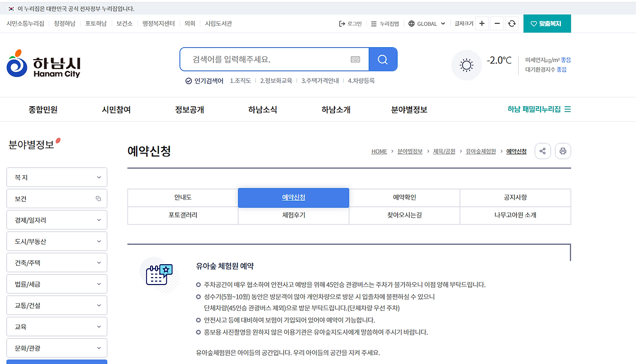Decrease font size with minus button
Viewport: 636px width, 364px height.
click(x=496, y=23)
